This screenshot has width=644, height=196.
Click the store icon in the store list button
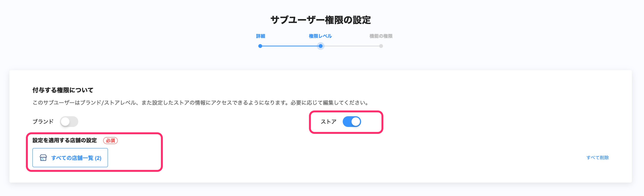[x=43, y=158]
